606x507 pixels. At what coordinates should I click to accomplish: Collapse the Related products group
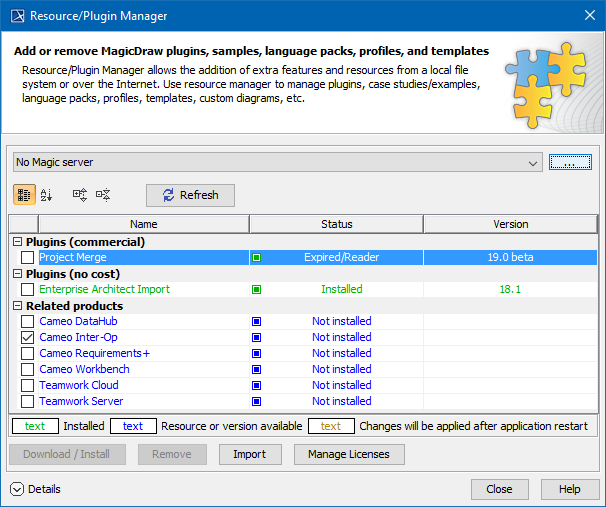[18, 306]
